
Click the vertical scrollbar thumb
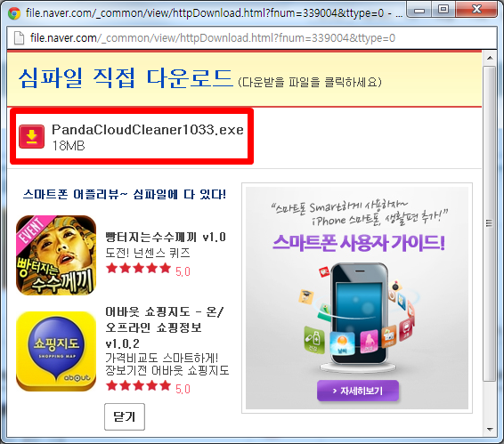(x=490, y=223)
